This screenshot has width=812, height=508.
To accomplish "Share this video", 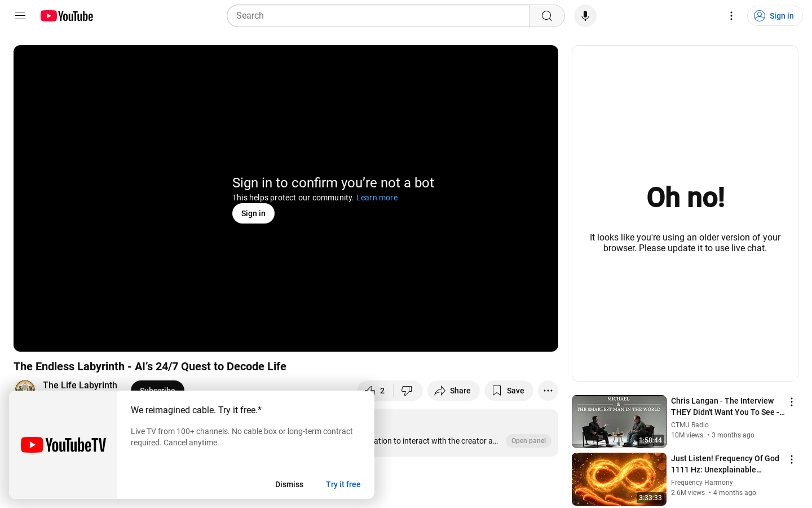I will pos(453,391).
